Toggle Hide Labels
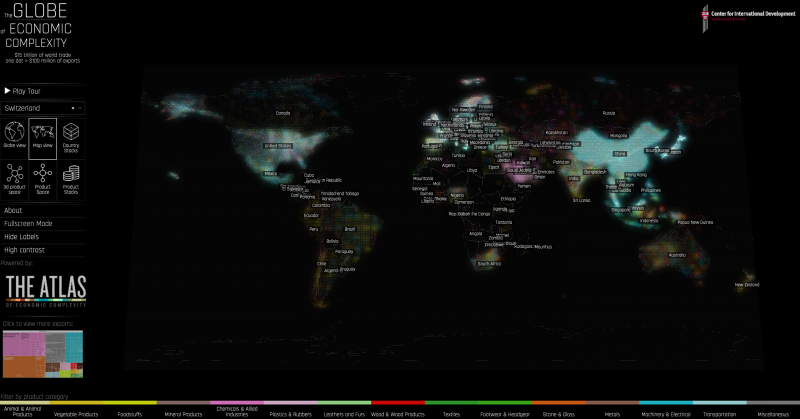800x419 pixels. pos(21,237)
